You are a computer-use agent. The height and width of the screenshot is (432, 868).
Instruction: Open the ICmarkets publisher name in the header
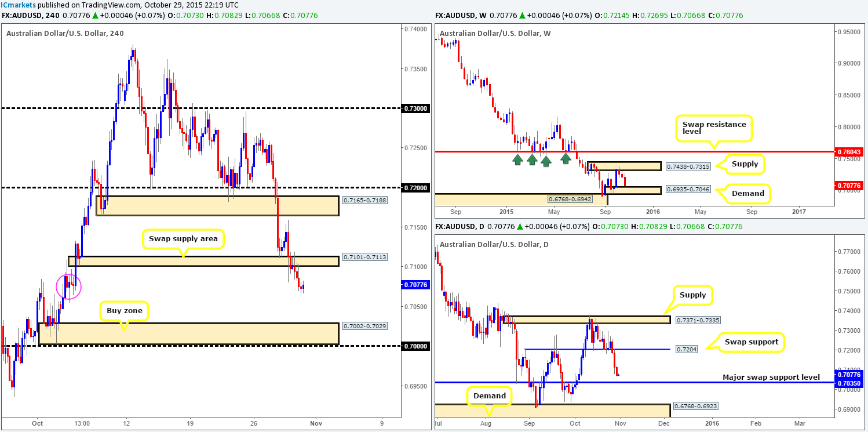click(19, 5)
